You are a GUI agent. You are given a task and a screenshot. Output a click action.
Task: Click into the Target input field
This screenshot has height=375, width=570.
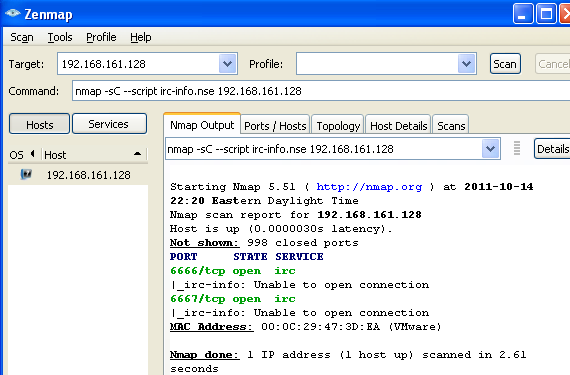pos(139,64)
